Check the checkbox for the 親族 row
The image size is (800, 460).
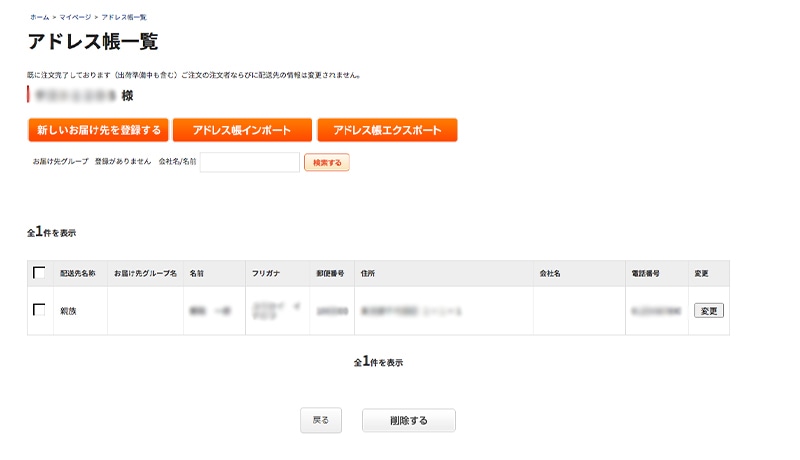39,310
